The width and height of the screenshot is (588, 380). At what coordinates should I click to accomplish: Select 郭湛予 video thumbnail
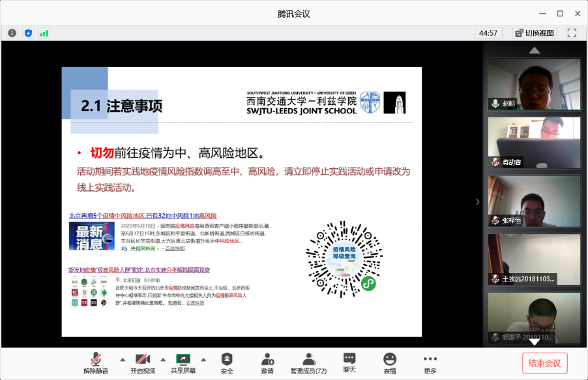(535, 317)
